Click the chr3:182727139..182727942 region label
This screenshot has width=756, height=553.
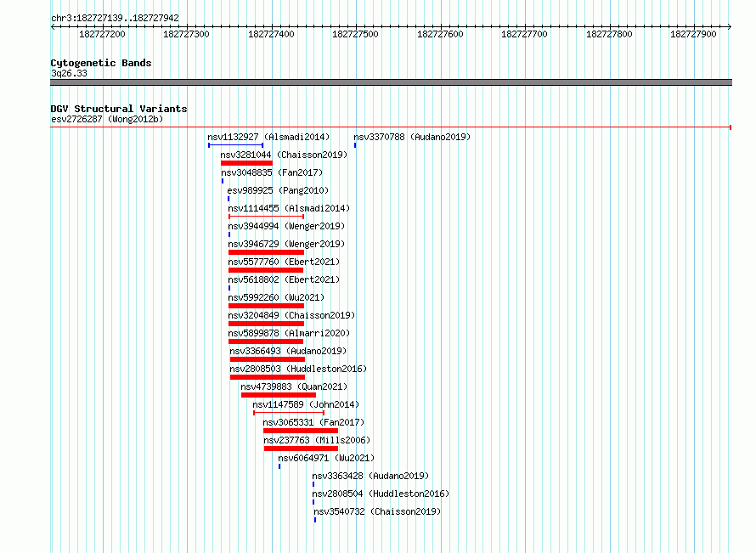pyautogui.click(x=115, y=18)
